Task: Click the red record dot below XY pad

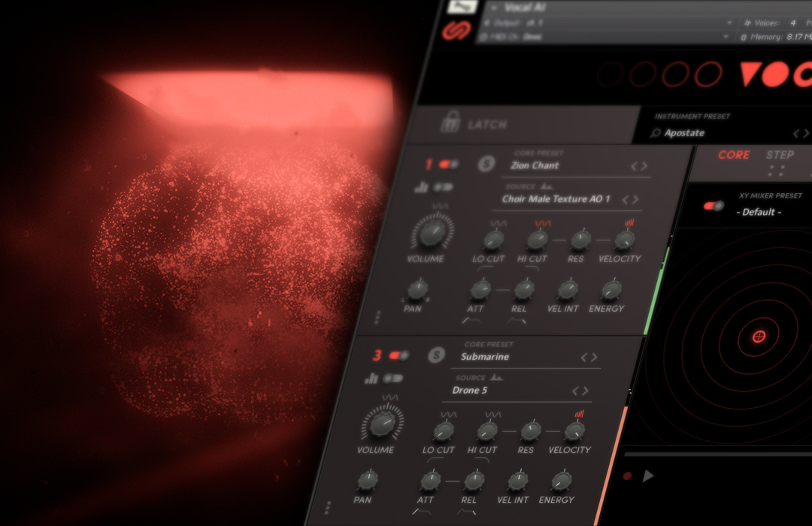Action: pos(628,476)
